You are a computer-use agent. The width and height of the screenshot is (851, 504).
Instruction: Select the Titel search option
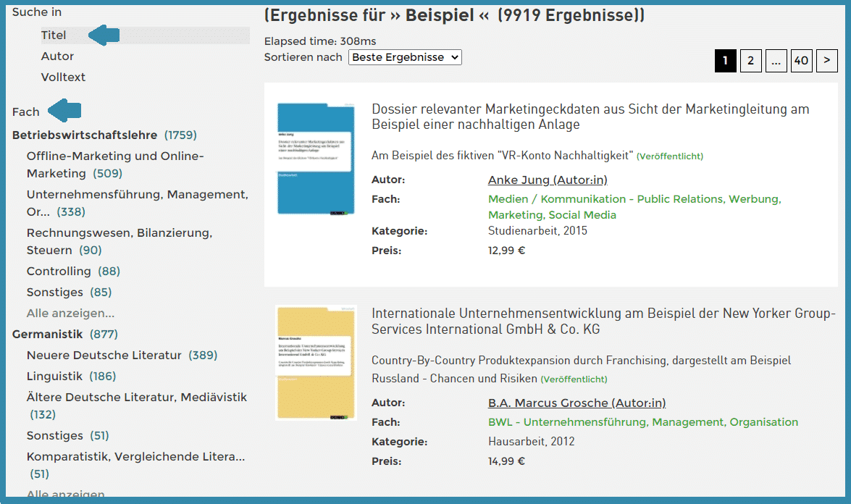coord(53,34)
